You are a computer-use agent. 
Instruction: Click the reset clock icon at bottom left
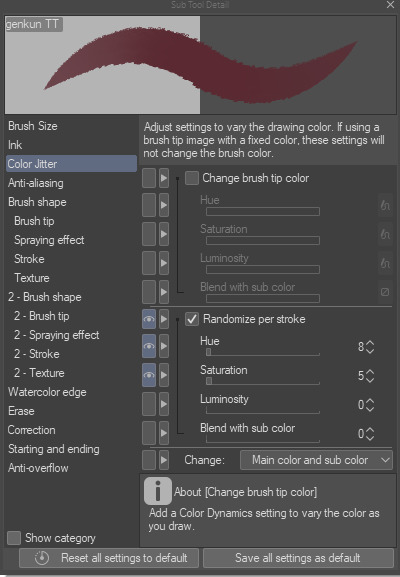click(x=42, y=558)
